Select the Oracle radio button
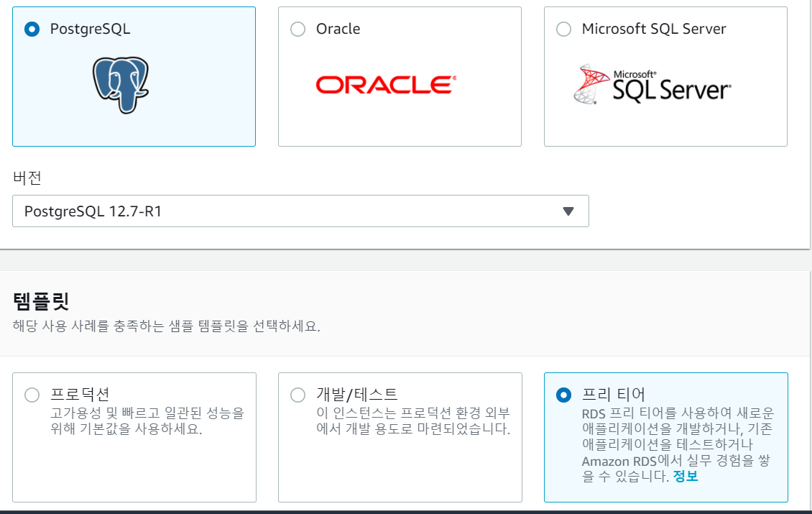This screenshot has height=514, width=812. click(x=297, y=29)
